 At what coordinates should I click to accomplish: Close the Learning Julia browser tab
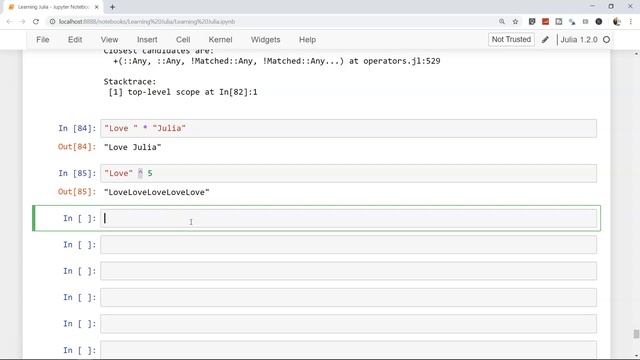[97, 7]
